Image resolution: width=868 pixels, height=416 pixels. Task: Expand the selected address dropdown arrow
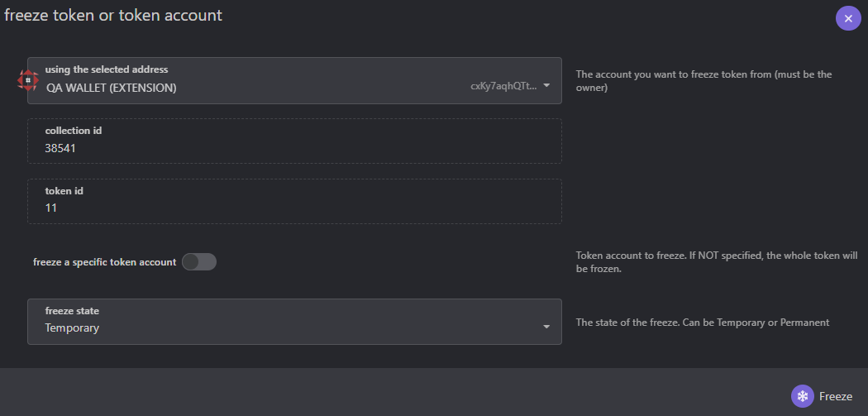[546, 85]
